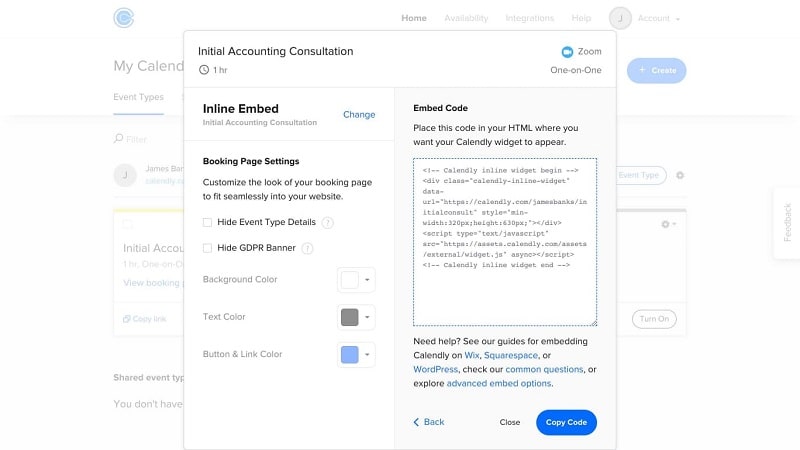The image size is (800, 450).
Task: Open the Help menu
Action: point(581,18)
